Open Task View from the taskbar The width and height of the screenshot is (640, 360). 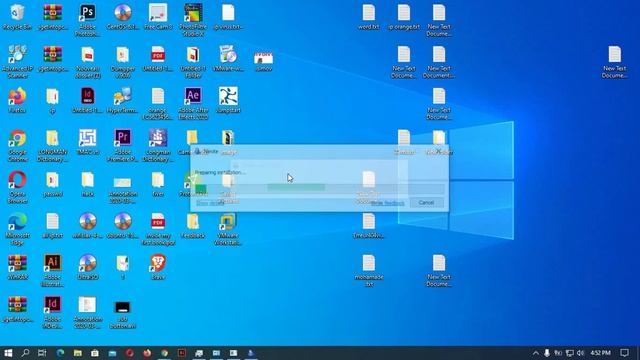[x=42, y=353]
